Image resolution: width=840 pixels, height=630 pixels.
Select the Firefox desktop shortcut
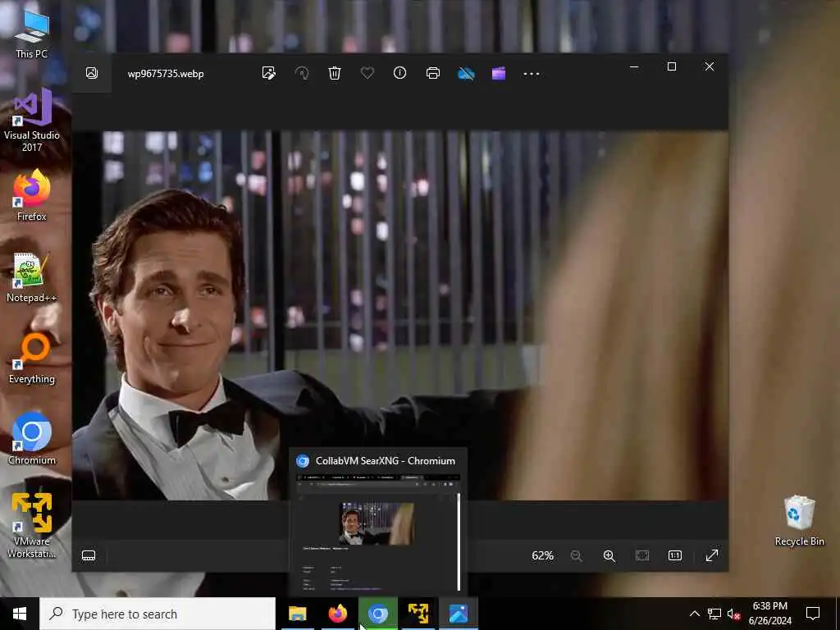(32, 195)
